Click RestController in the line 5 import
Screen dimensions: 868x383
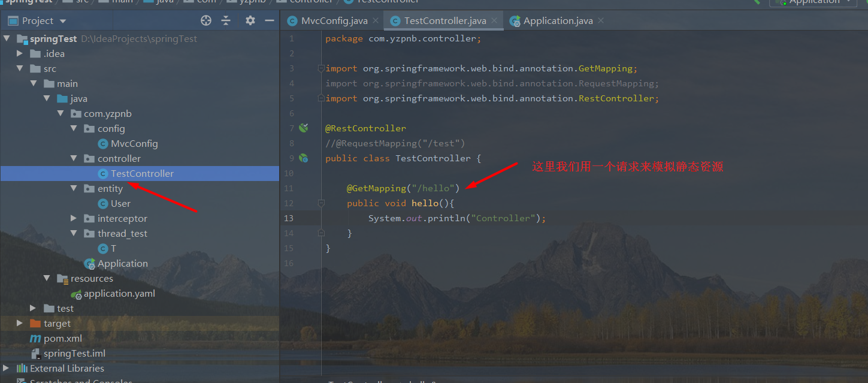(616, 98)
